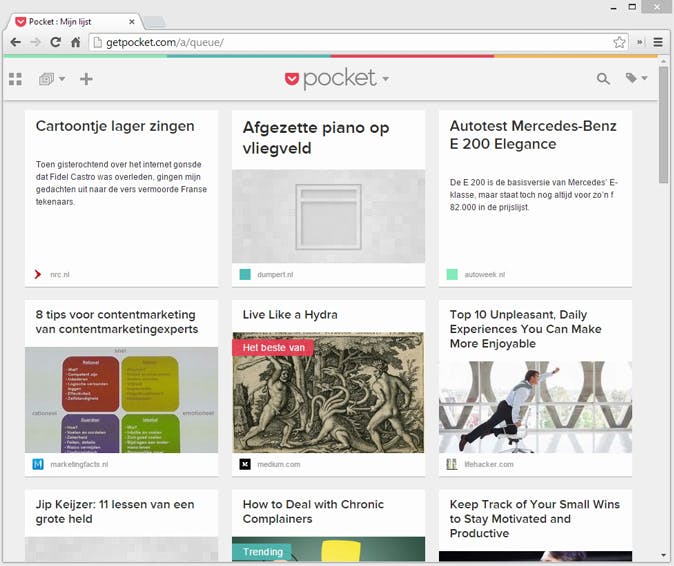
Task: Click the Fidel Castro excerpt text
Action: click(121, 183)
